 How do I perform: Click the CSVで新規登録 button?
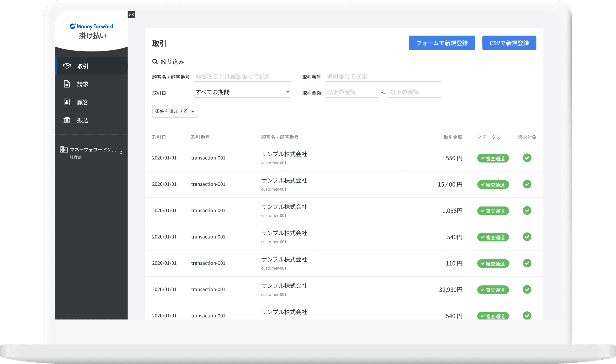point(509,43)
